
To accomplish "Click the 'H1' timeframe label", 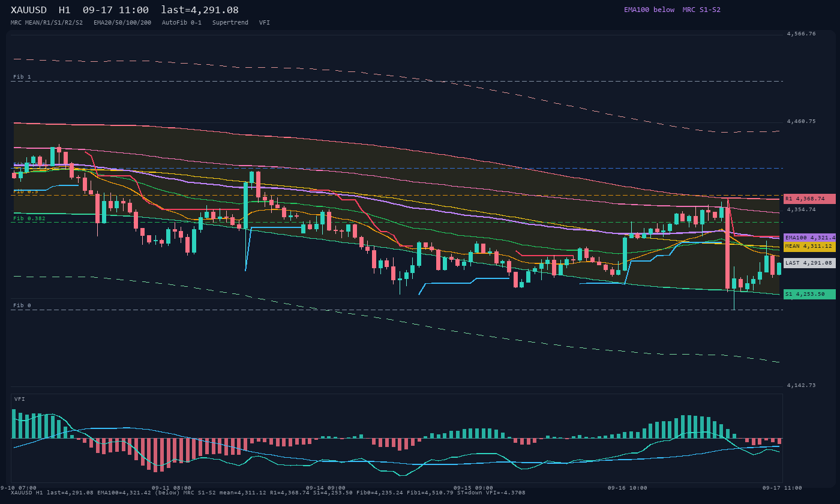I will [x=65, y=10].
